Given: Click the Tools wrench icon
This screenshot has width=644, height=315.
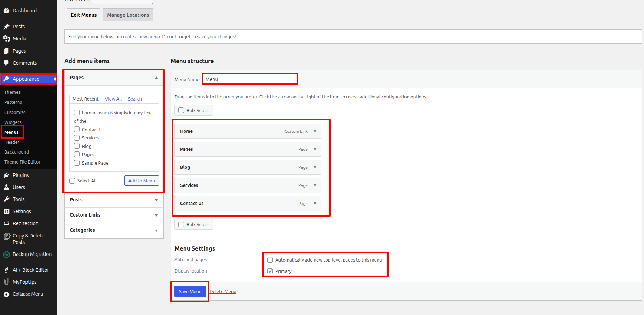Looking at the screenshot, I should tap(6, 199).
